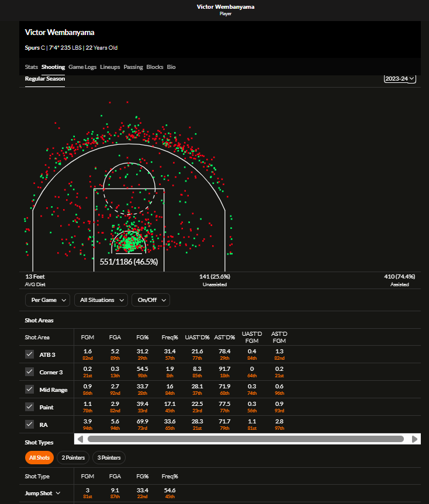Expand the Jump Shot row
Screen dimensions: 429x504
[43, 493]
